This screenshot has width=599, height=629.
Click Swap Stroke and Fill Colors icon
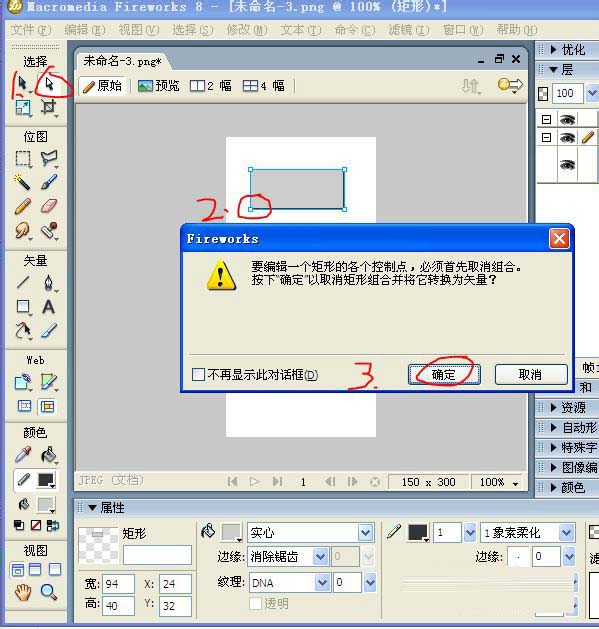tap(53, 525)
